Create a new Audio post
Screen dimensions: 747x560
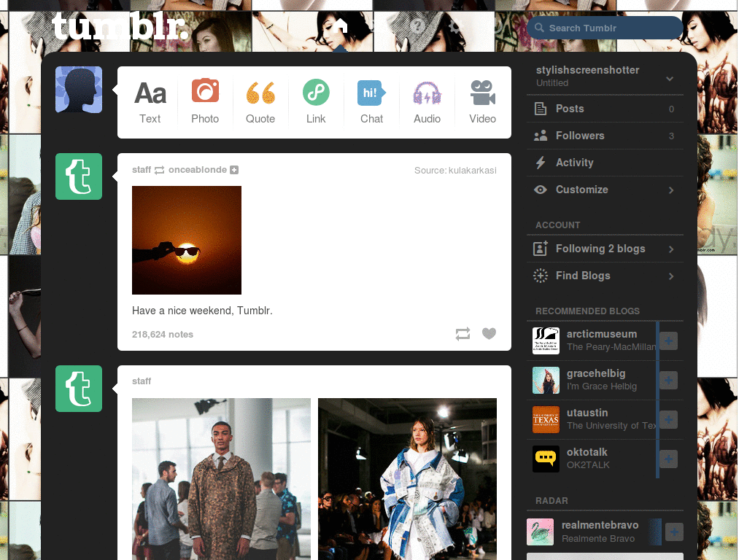coord(427,102)
